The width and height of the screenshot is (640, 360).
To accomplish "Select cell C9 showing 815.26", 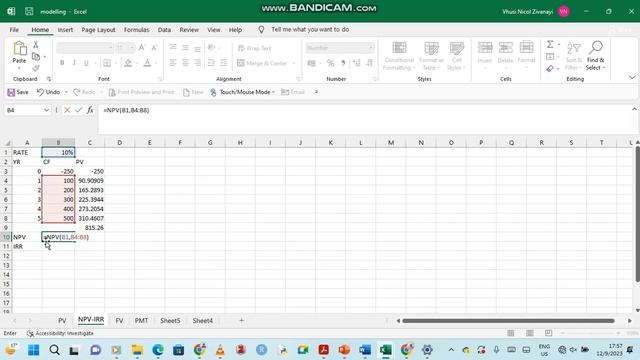I will point(89,228).
